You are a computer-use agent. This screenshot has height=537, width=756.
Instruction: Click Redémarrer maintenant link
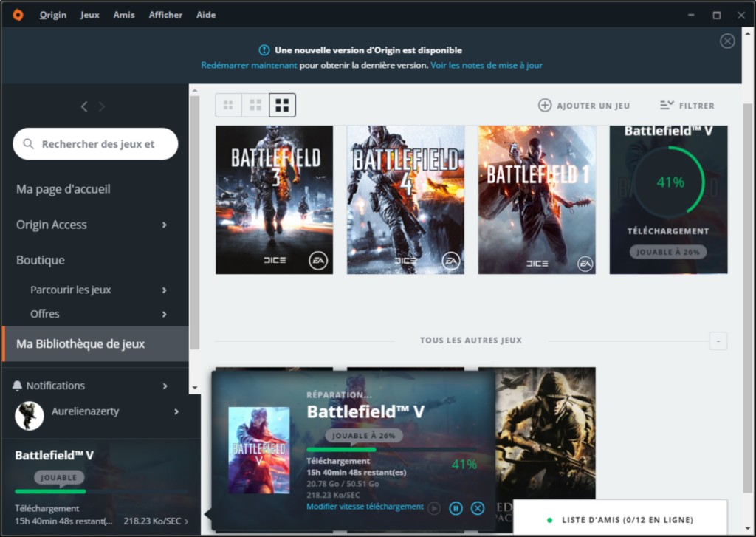point(249,65)
